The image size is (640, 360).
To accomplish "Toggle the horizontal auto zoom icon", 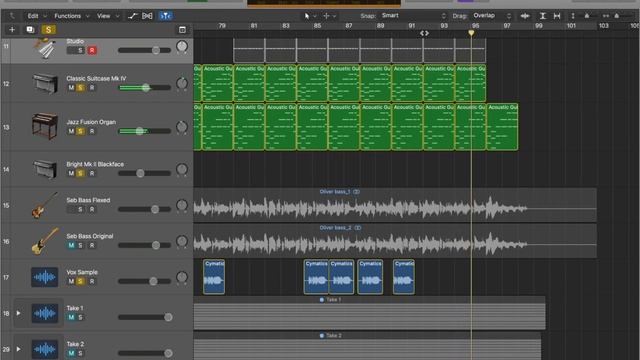I will tap(557, 16).
